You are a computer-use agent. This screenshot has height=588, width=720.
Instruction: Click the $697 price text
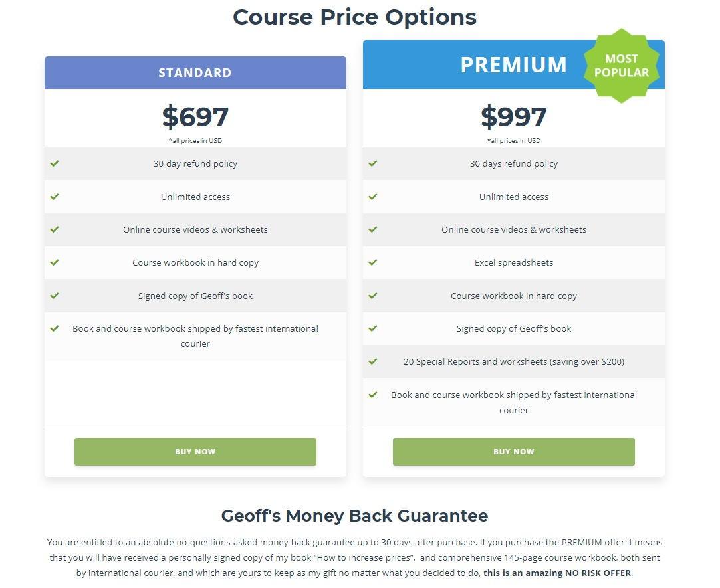(x=195, y=117)
